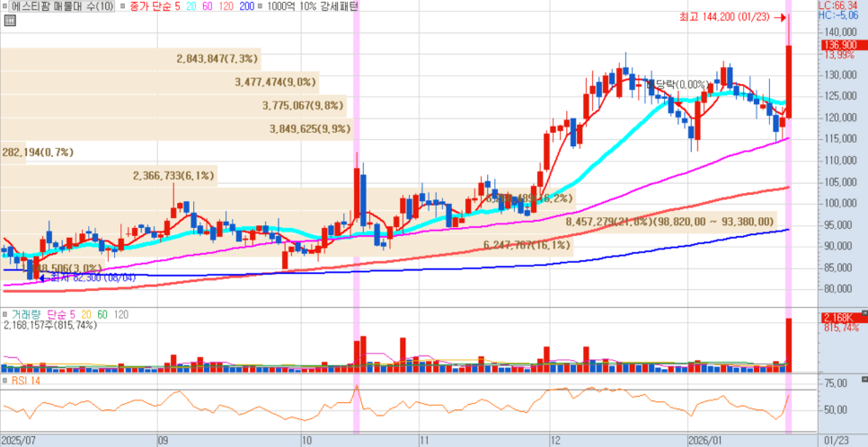Click the blue 200-day price moving average label
The width and height of the screenshot is (868, 447).
247,6
